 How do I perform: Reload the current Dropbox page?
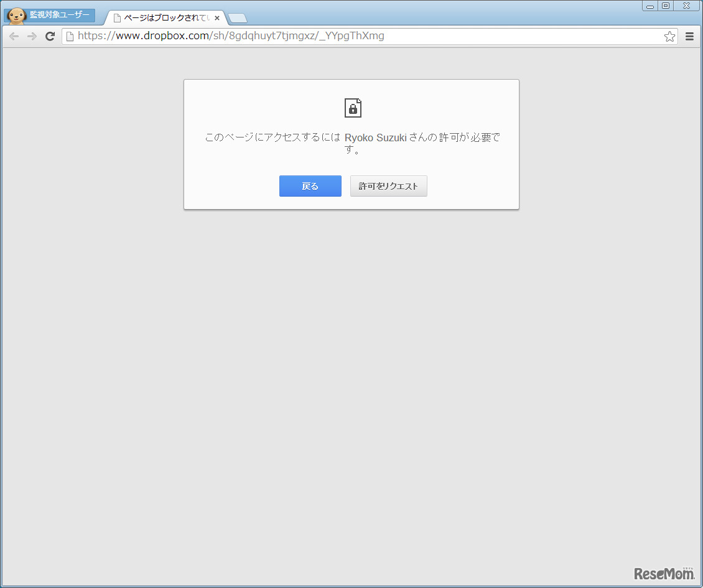coord(50,36)
